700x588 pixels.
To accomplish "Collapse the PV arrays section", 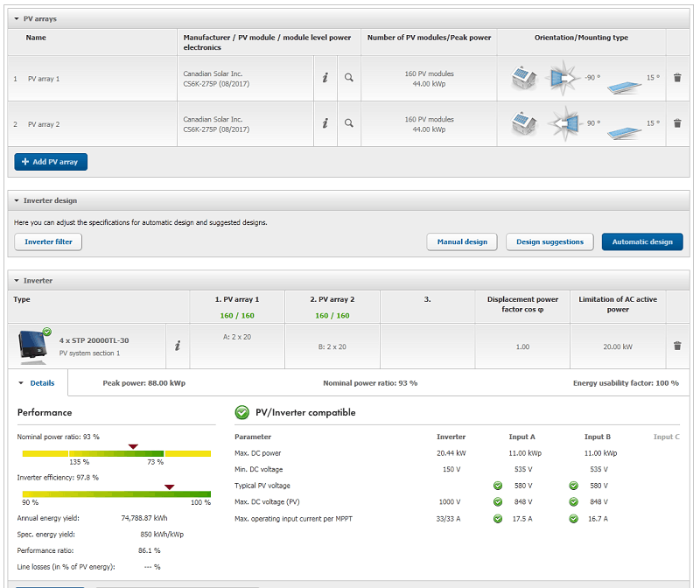I will point(17,18).
